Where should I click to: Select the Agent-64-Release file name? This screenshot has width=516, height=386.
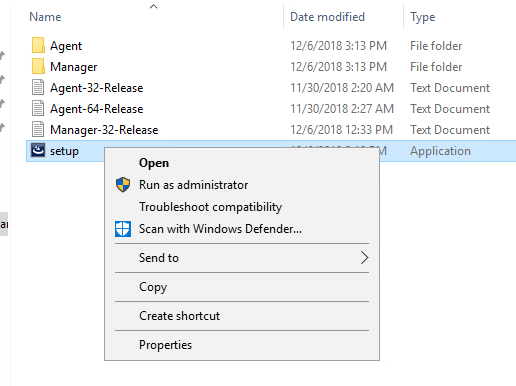point(97,109)
